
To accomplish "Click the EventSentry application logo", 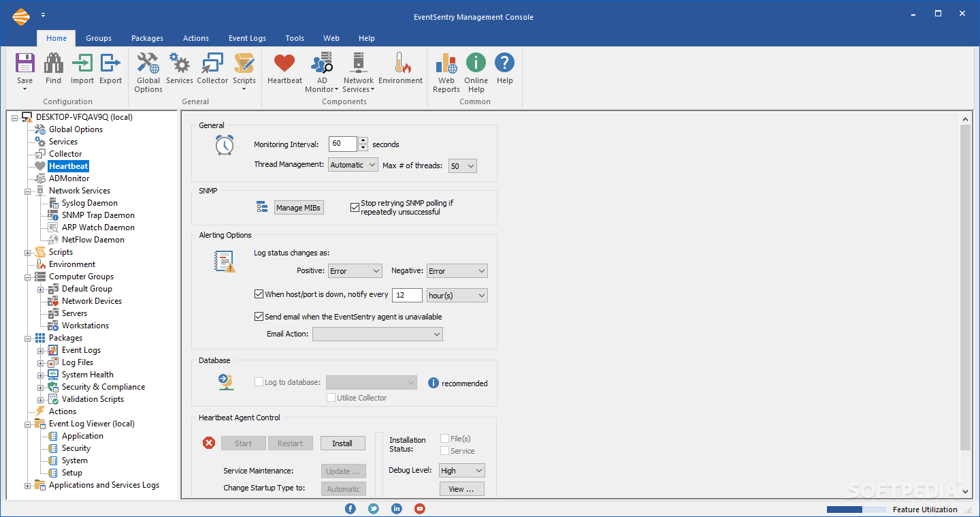I will [21, 16].
